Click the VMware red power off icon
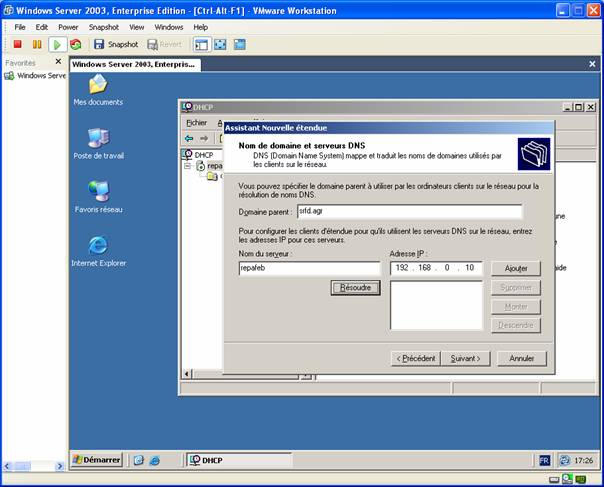This screenshot has height=487, width=604. point(17,44)
